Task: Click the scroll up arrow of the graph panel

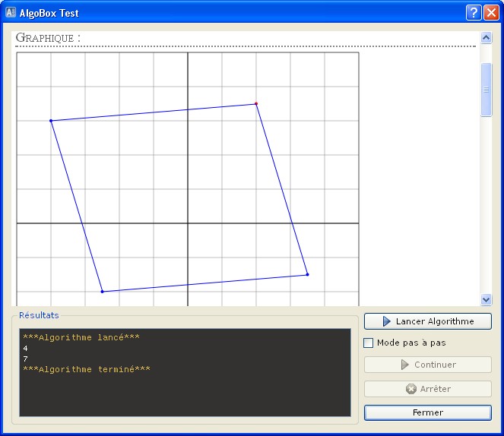Action: click(x=487, y=37)
